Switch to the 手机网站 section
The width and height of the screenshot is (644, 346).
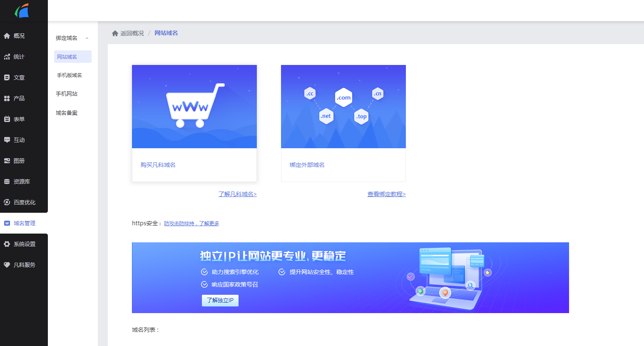pyautogui.click(x=67, y=94)
